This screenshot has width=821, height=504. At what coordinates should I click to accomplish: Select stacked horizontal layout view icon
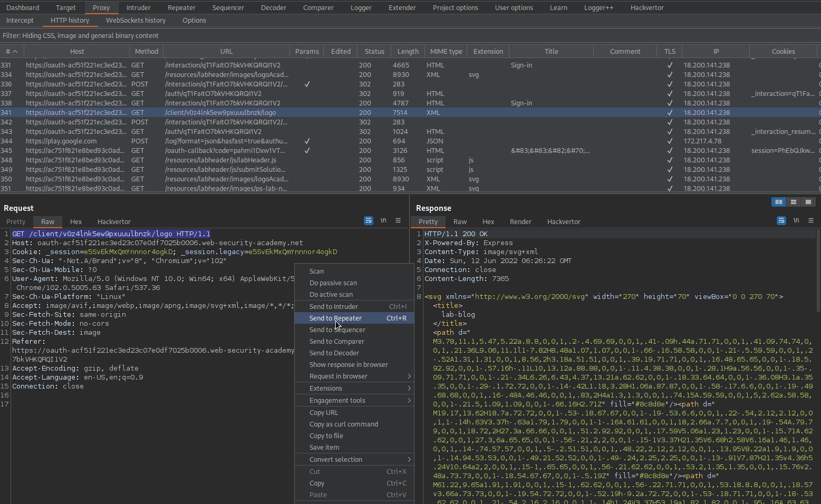(793, 202)
